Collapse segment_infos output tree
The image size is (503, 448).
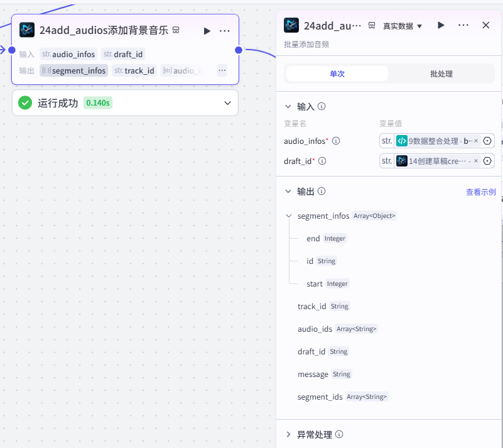[x=289, y=216]
